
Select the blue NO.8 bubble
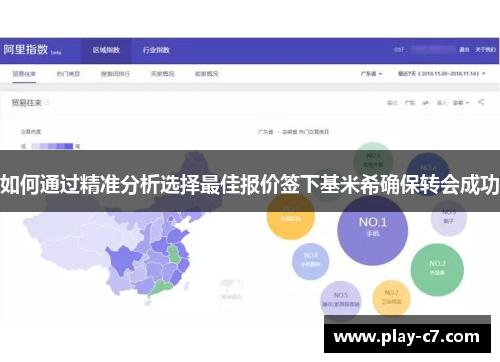pos(311,261)
